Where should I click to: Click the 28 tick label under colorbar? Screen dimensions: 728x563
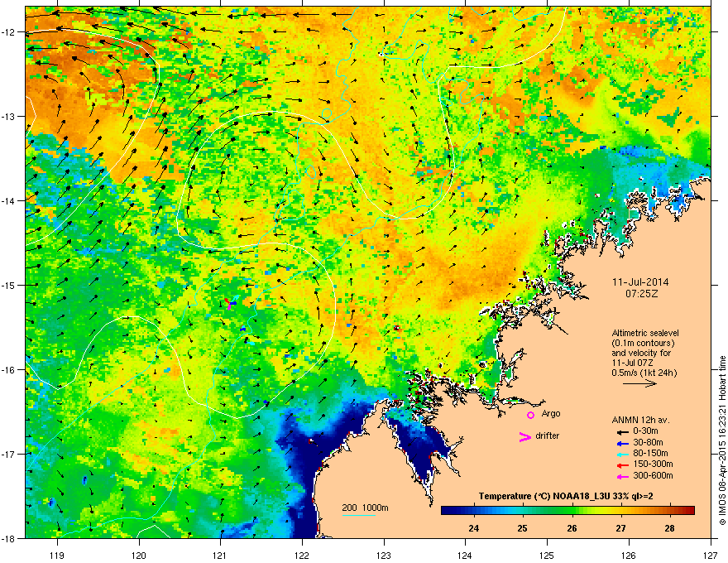tap(669, 528)
